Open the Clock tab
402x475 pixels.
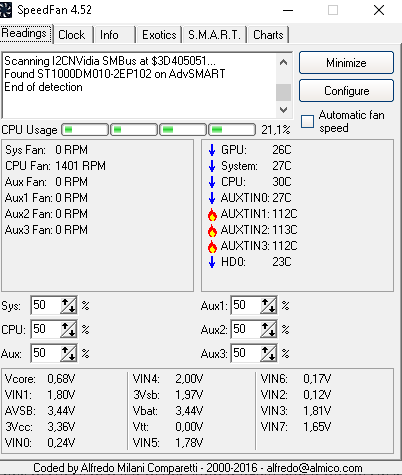pyautogui.click(x=73, y=35)
